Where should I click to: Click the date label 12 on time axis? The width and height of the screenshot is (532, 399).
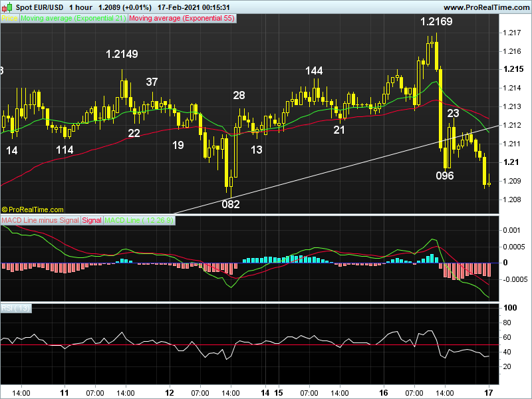click(170, 393)
